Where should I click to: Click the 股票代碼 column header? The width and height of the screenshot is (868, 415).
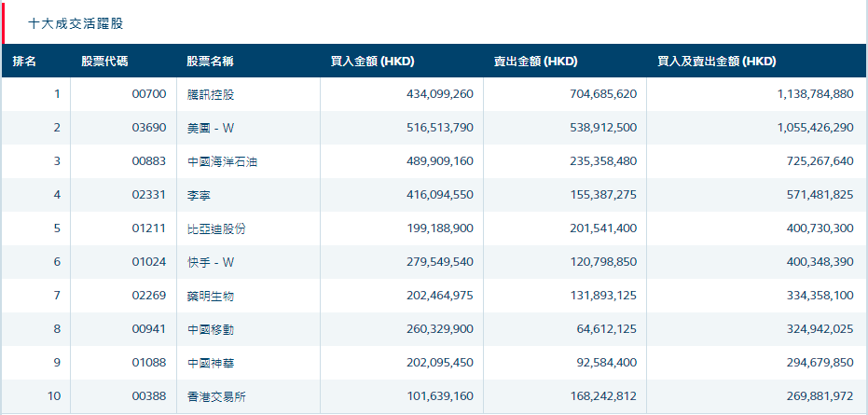104,62
